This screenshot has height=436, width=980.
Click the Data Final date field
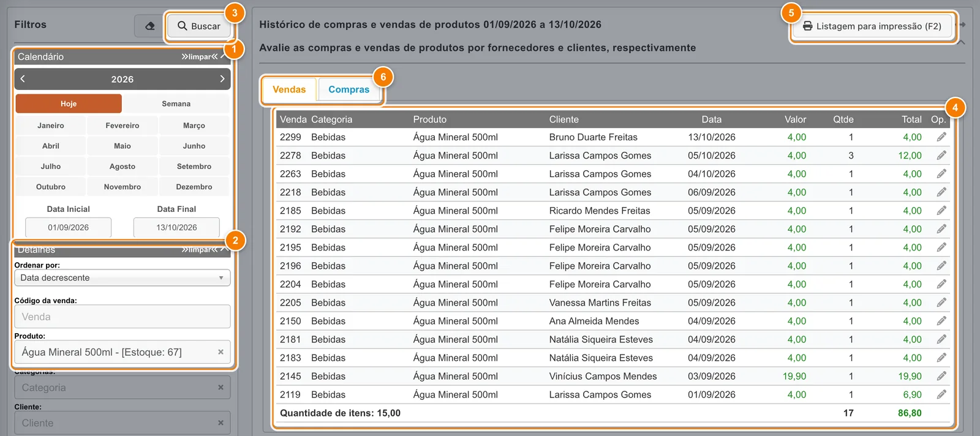176,227
